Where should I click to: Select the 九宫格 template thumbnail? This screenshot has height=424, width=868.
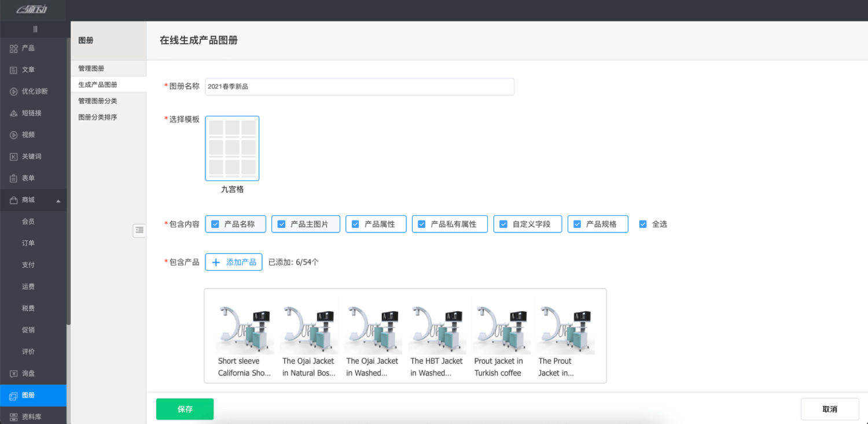[x=232, y=149]
